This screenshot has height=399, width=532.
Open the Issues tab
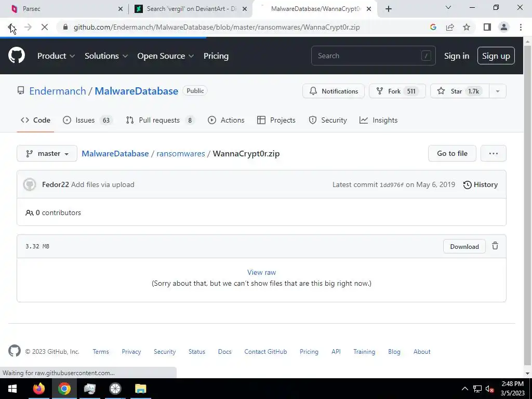tap(88, 120)
